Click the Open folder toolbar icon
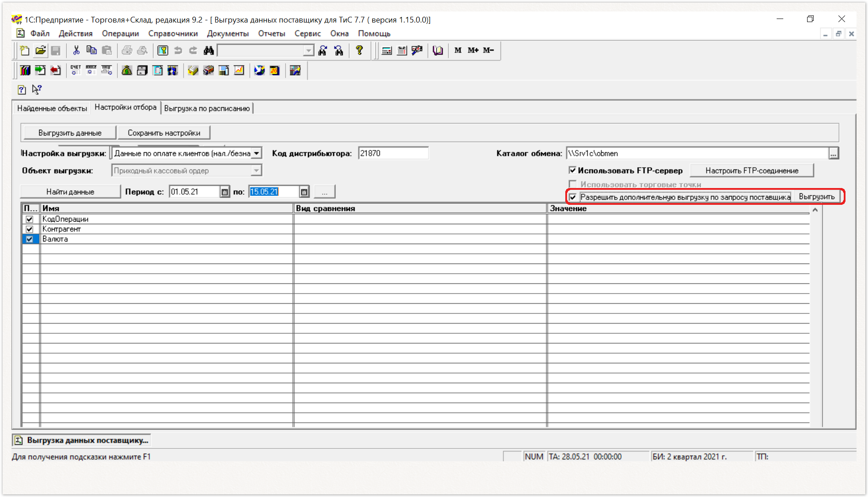This screenshot has height=497, width=868. 41,51
